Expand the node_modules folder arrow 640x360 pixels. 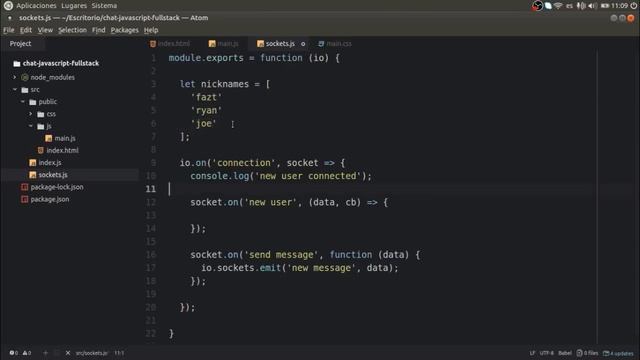15,77
